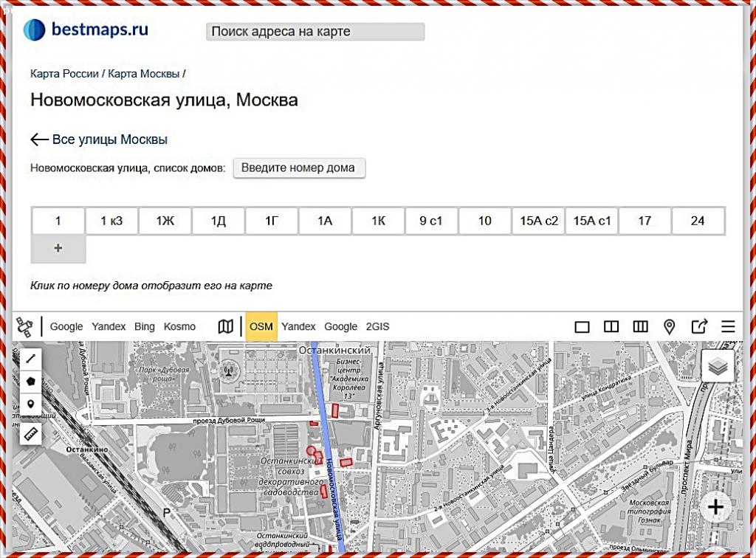Click the satellite imagery icon

(x=25, y=326)
